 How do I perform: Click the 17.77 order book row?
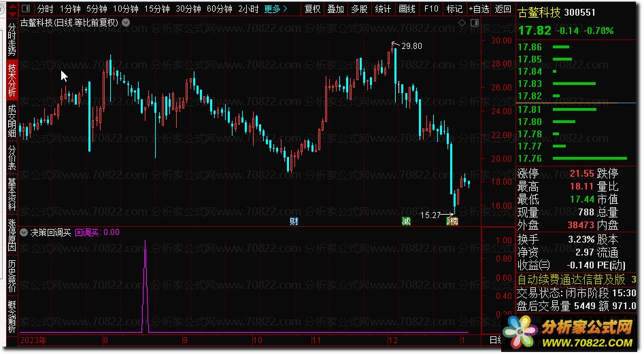(x=576, y=147)
